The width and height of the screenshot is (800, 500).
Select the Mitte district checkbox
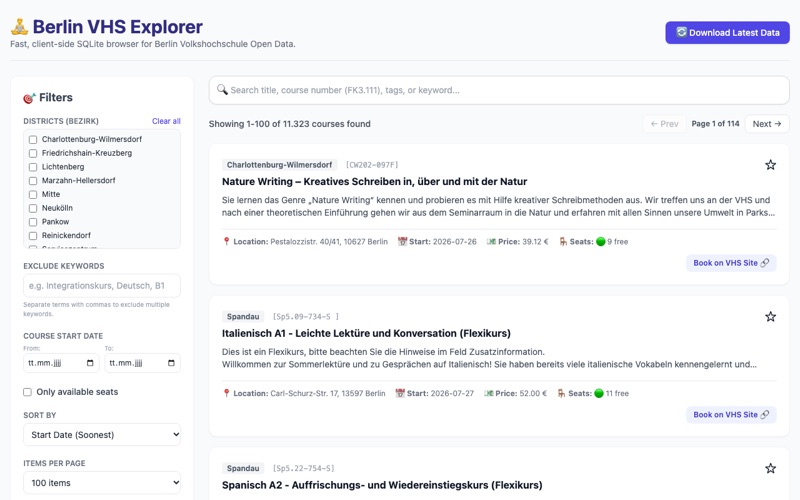[33, 194]
